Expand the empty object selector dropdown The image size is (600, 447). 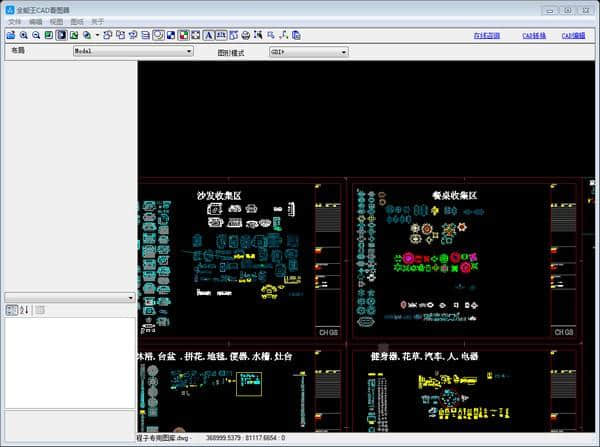coord(70,297)
